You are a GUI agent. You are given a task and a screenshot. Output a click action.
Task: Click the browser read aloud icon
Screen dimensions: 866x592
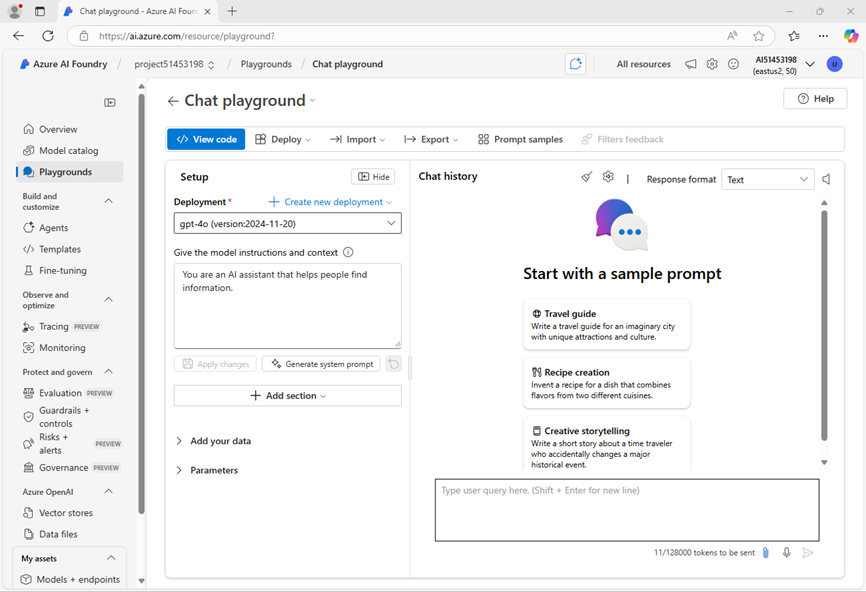(732, 36)
